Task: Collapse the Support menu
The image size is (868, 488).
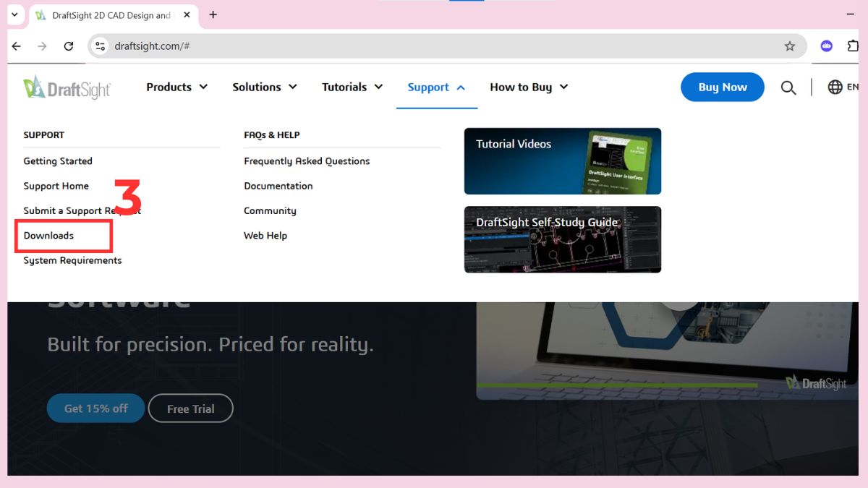Action: pyautogui.click(x=436, y=87)
